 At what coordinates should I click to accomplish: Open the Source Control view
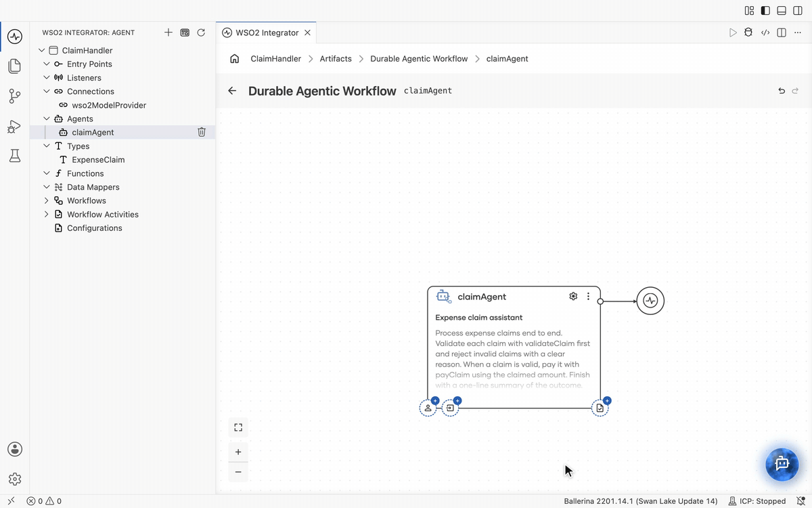pos(15,96)
